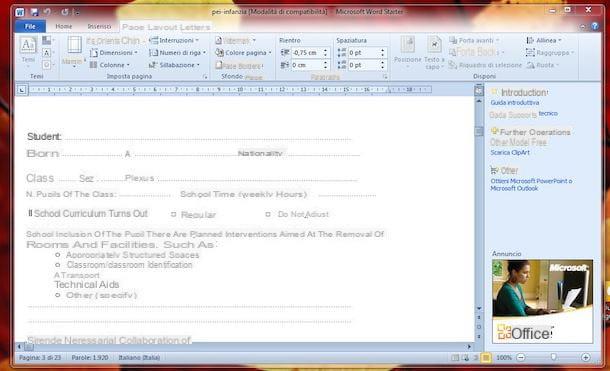Toggle the ruler tab selector box
The image size is (610, 371).
(22, 90)
